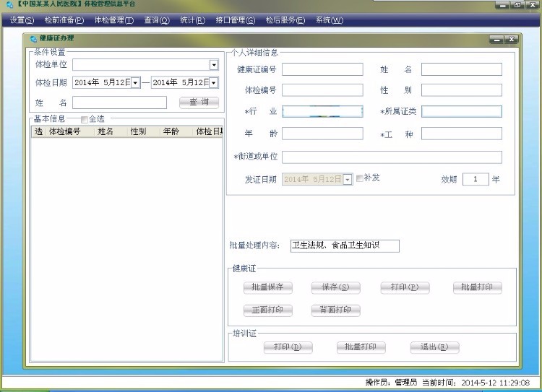The width and height of the screenshot is (542, 392).
Task: Sort by the 体检编号 column header
Action: point(70,131)
